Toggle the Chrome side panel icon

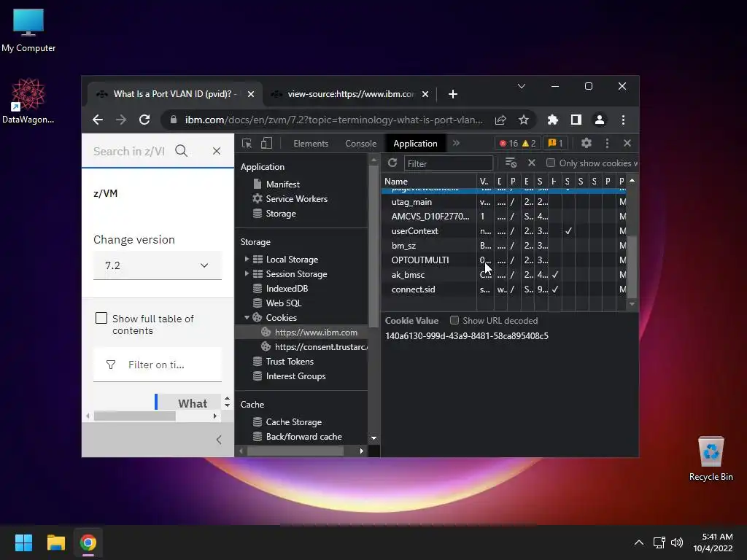[576, 120]
